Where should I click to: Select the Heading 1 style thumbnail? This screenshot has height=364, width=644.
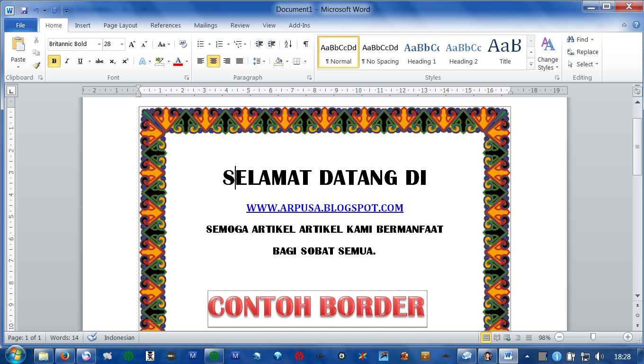421,52
